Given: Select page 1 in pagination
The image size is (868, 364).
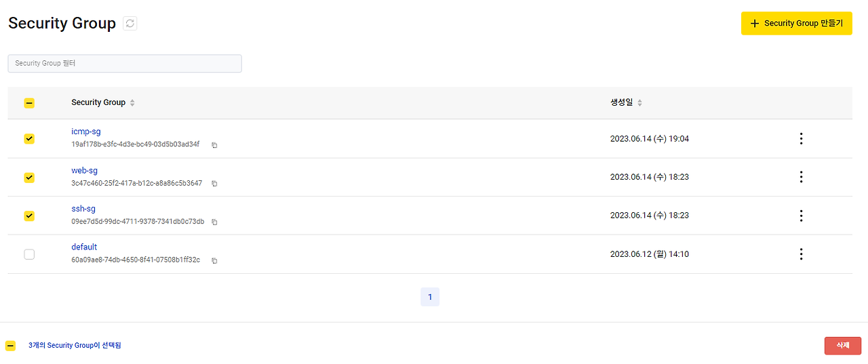Looking at the screenshot, I should pos(430,297).
